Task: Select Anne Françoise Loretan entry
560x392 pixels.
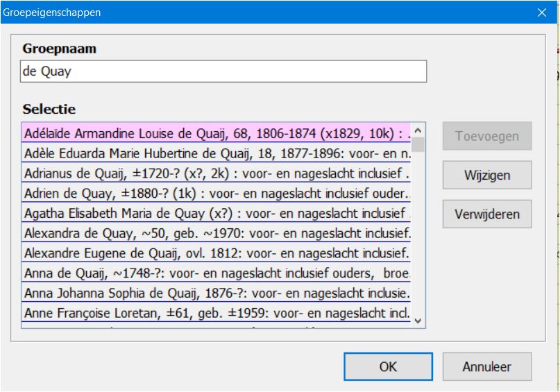Action: tap(217, 313)
